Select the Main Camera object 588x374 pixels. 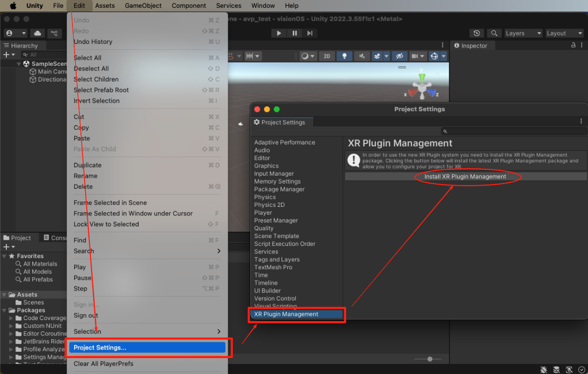pos(48,71)
